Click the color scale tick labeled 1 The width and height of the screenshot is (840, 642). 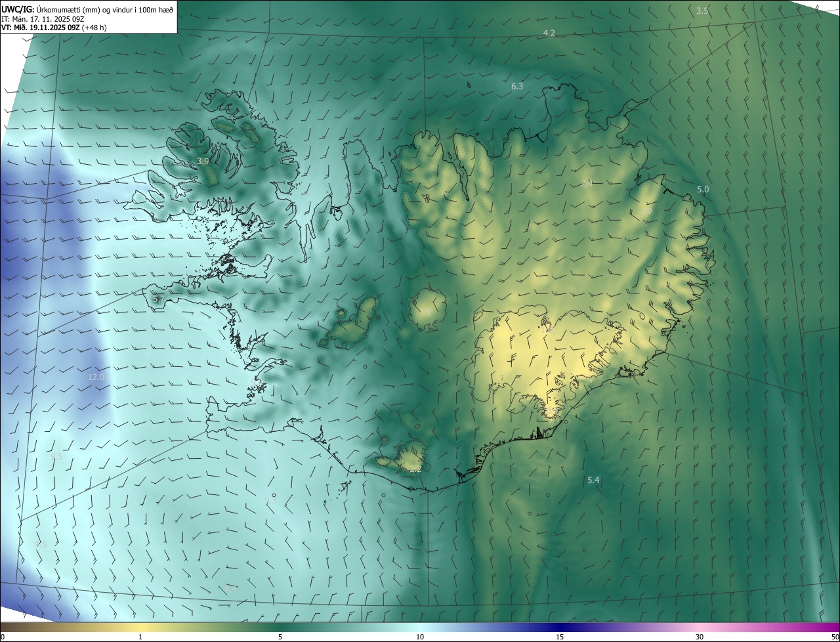[140, 637]
